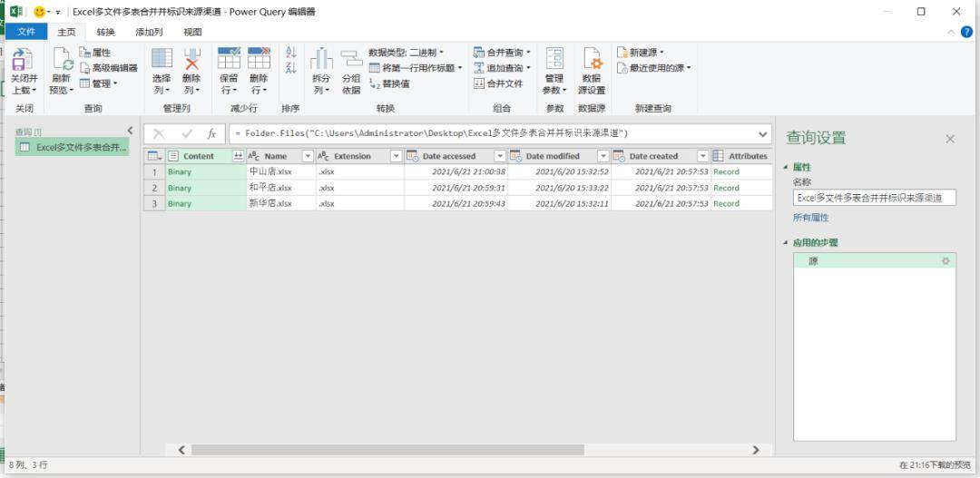Switch to the View (视图) tab
The image size is (980, 478).
(192, 32)
